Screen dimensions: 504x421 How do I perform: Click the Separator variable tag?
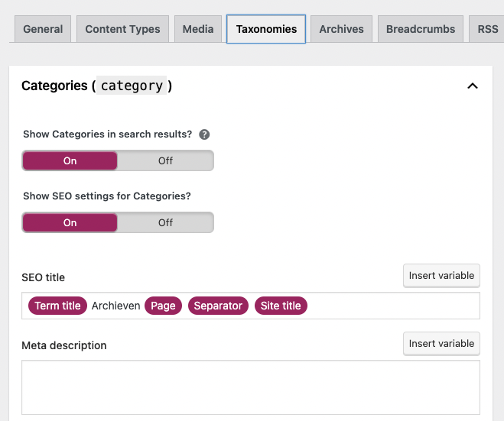tap(218, 306)
